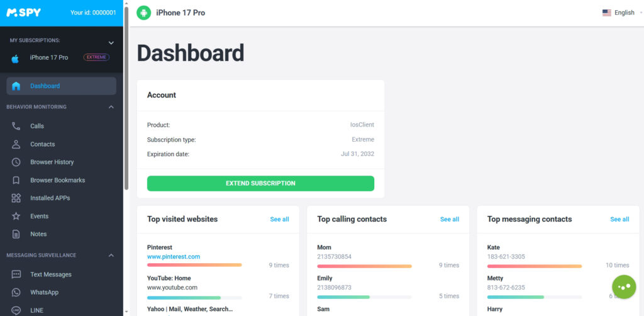Collapse the Messaging Surveillance section

[x=111, y=256]
